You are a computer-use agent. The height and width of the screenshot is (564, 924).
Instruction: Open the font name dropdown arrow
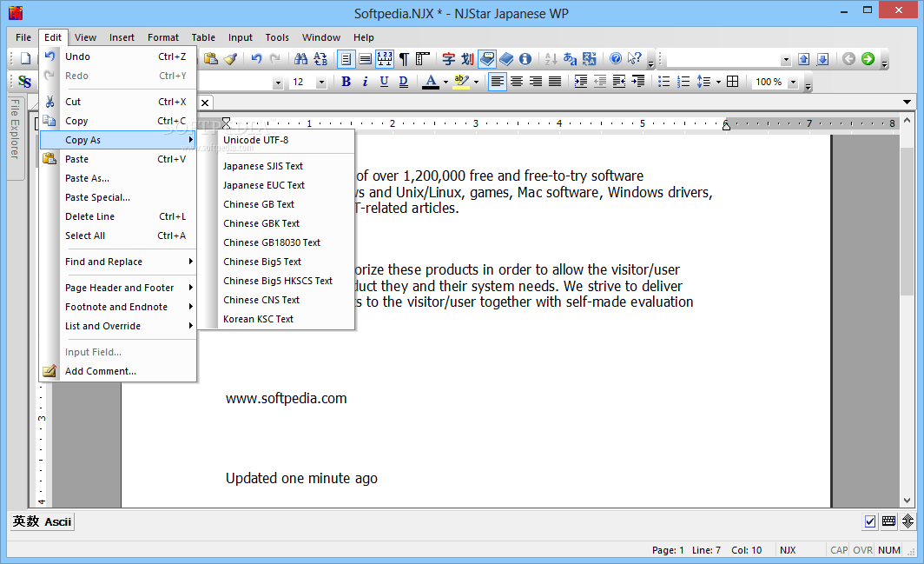pos(278,82)
